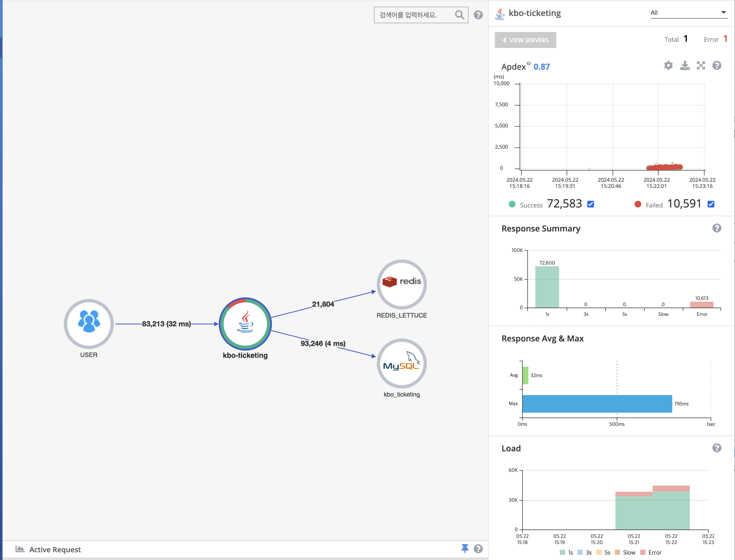Select the REDIS_LETTUCE redis node
Viewport: 735px width, 560px height.
(x=402, y=284)
